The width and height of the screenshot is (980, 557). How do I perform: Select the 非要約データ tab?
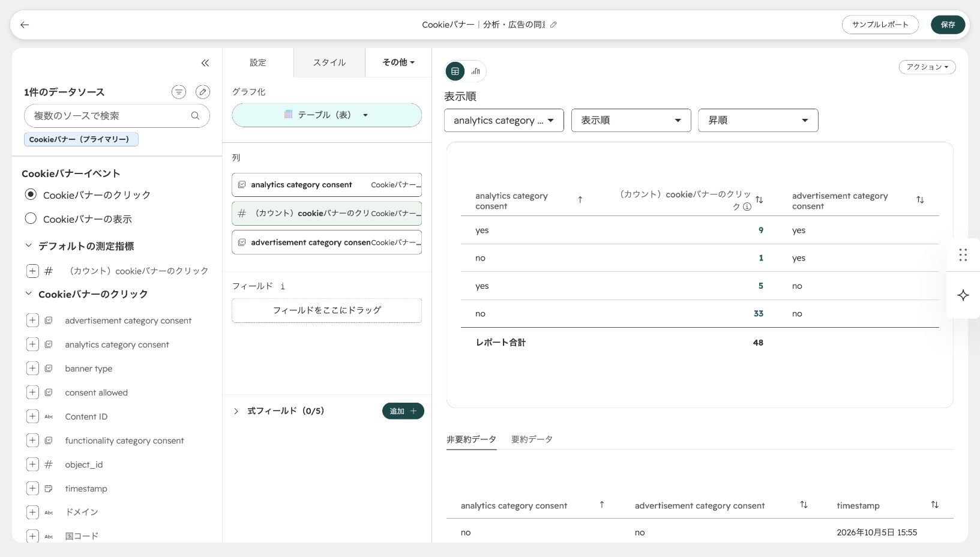(x=471, y=439)
